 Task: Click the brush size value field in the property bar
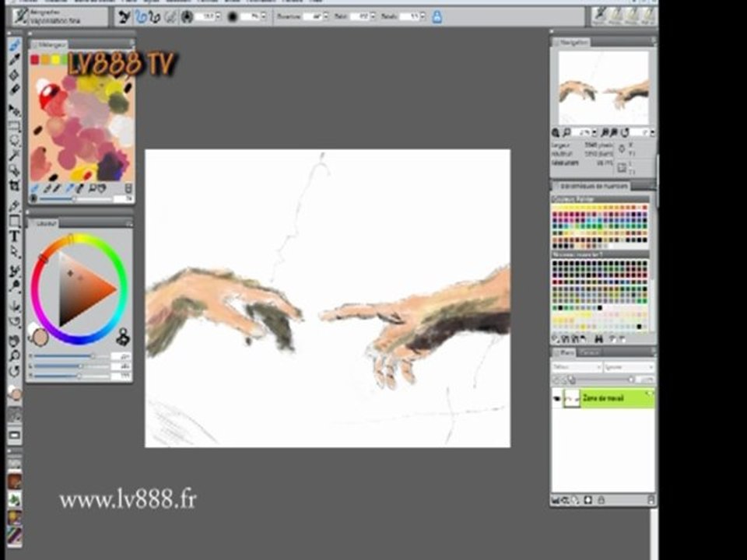pyautogui.click(x=205, y=16)
